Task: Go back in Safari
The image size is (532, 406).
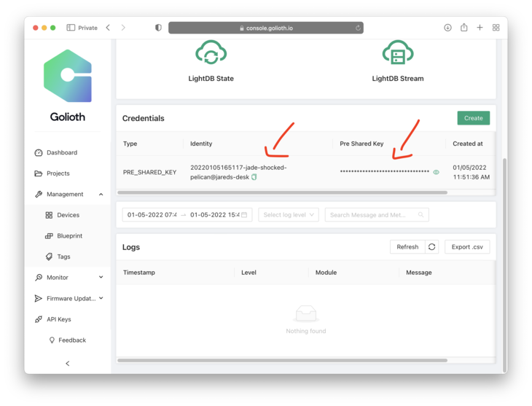Action: [108, 28]
